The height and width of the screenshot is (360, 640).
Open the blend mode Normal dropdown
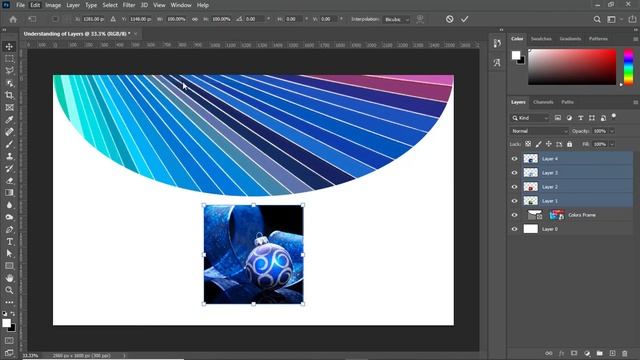click(x=539, y=131)
